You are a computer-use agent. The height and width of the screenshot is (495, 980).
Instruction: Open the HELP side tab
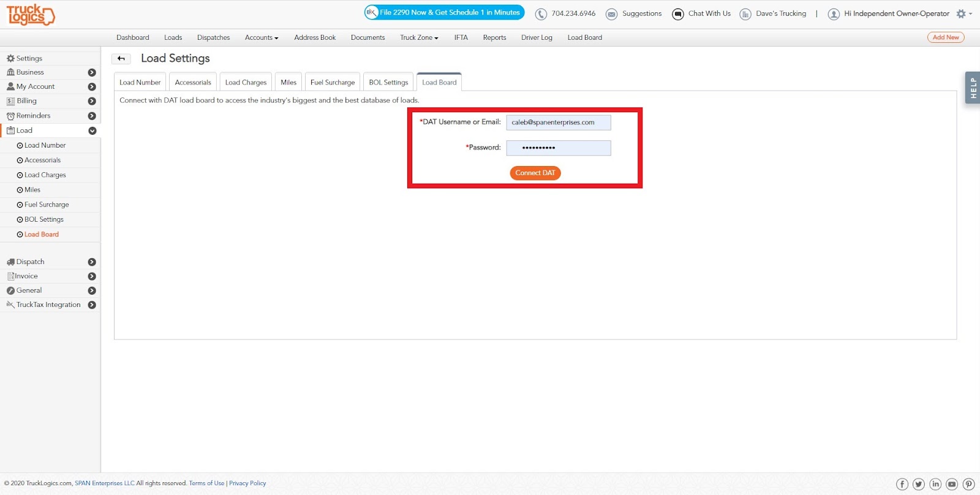(x=973, y=88)
